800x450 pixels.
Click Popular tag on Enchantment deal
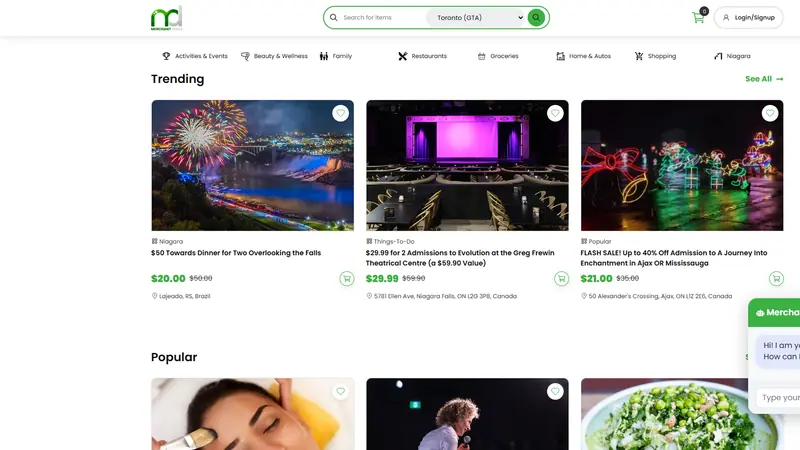[x=596, y=241]
